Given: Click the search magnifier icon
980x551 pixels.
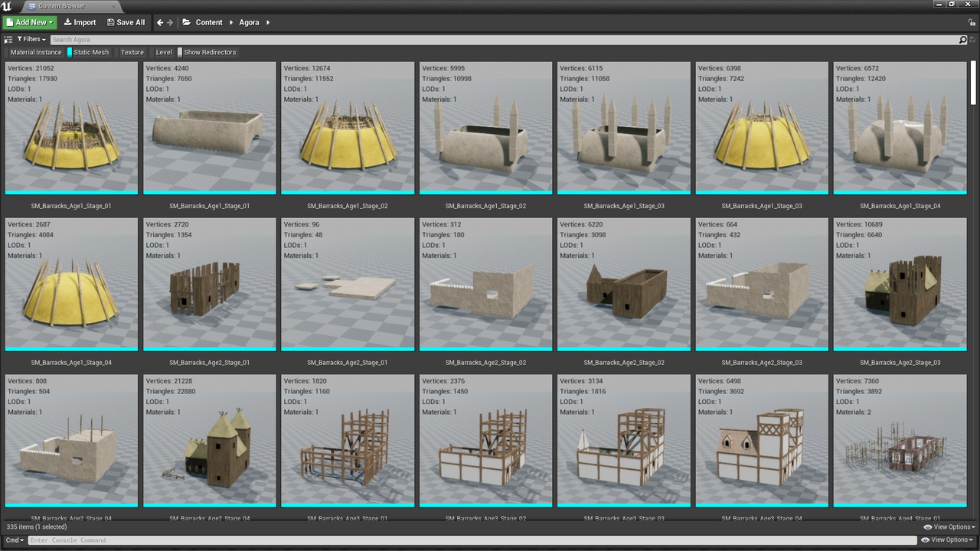Looking at the screenshot, I should click(x=962, y=40).
